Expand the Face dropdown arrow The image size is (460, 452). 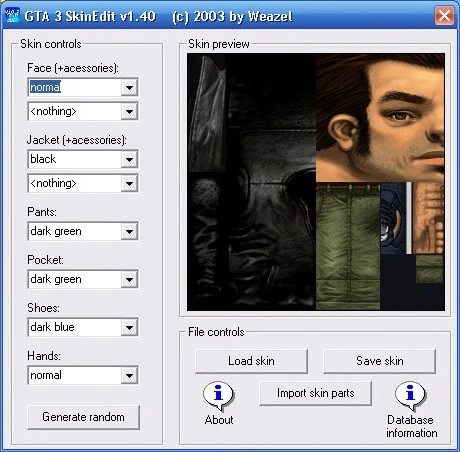pyautogui.click(x=129, y=88)
